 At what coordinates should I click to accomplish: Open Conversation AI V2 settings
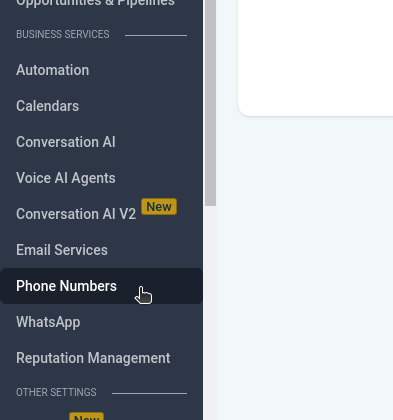coord(76,214)
